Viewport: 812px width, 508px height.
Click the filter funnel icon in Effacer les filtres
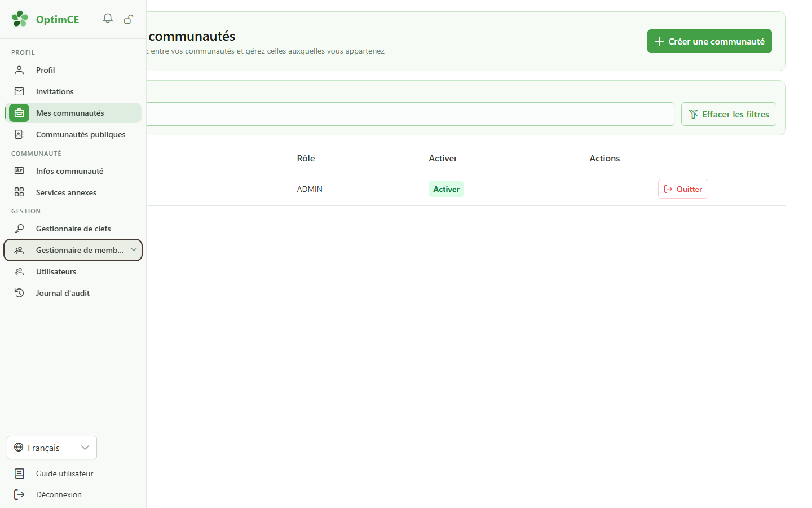click(694, 114)
